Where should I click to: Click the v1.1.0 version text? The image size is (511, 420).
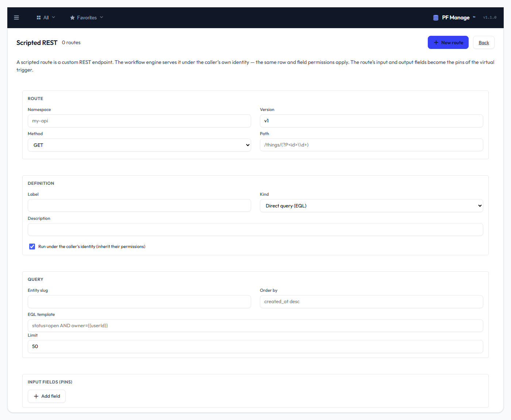(489, 18)
